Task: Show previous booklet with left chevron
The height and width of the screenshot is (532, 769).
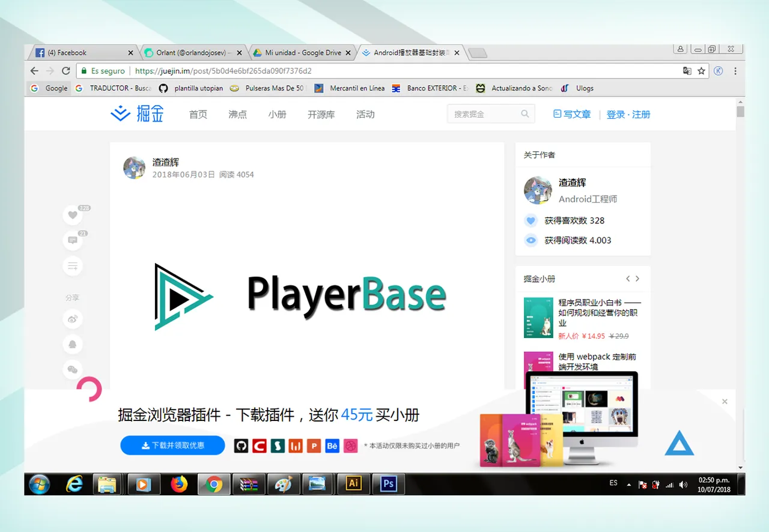Action: coord(628,279)
